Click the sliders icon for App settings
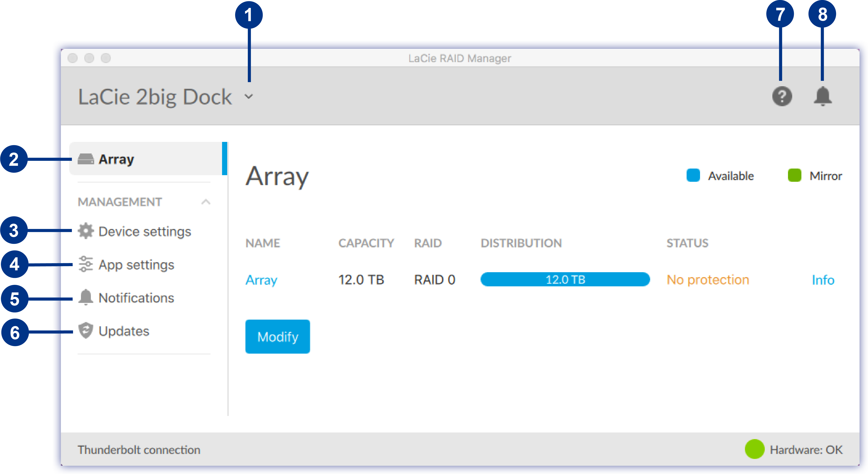 pyautogui.click(x=86, y=264)
